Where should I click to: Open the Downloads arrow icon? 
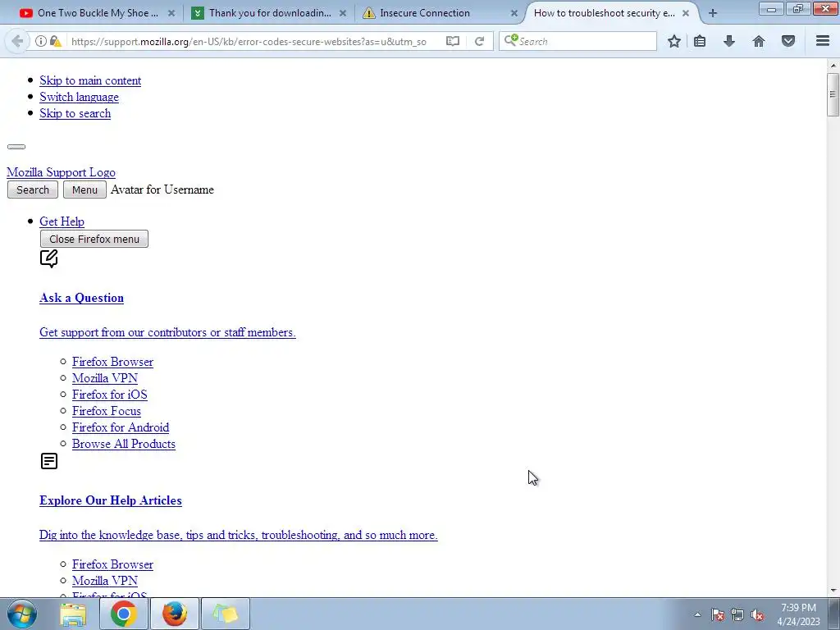729,41
